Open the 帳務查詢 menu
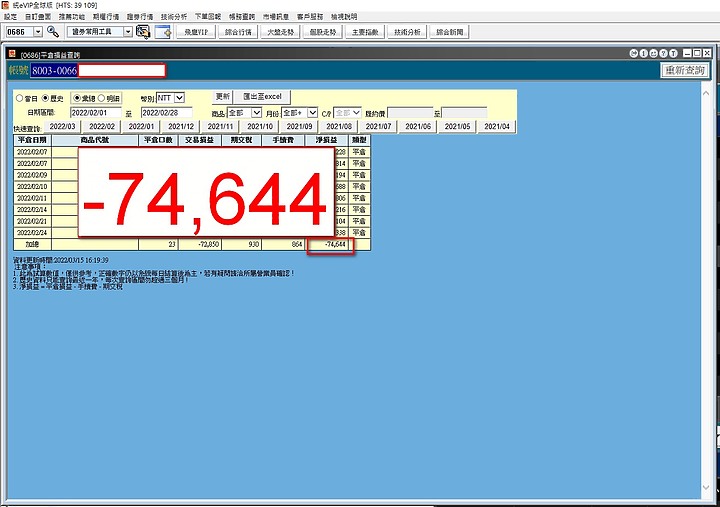This screenshot has height=507, width=720. [242, 17]
